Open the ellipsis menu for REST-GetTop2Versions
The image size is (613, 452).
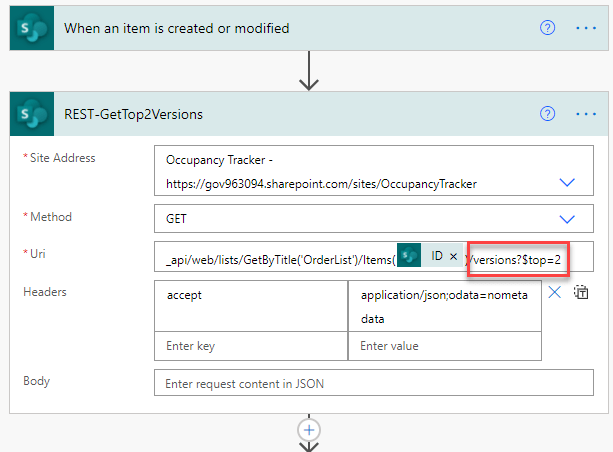pos(586,114)
